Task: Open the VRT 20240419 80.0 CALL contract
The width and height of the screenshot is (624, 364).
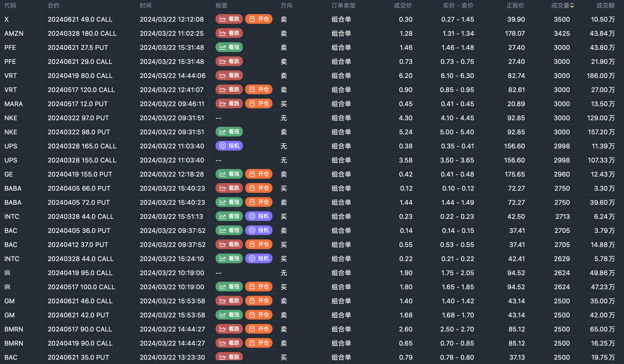Action: pyautogui.click(x=80, y=76)
